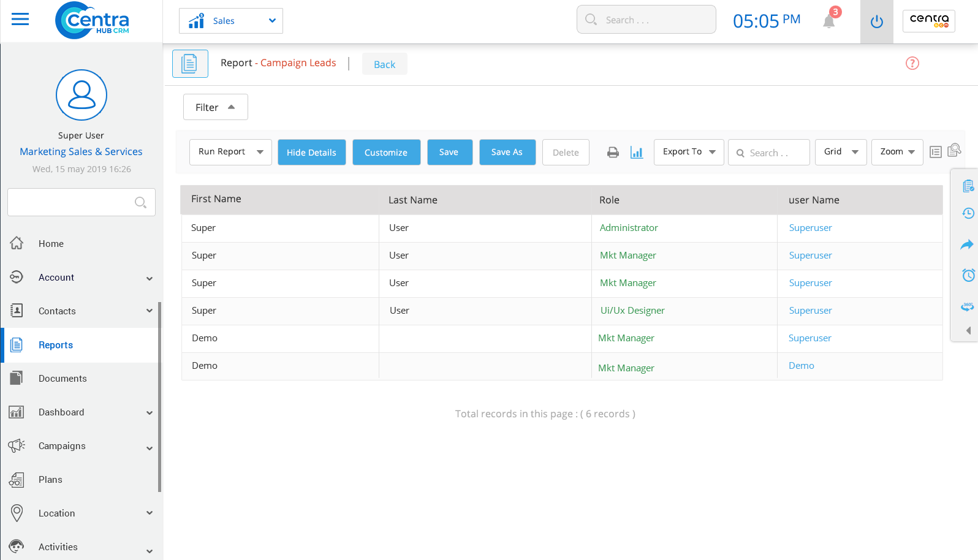The height and width of the screenshot is (560, 978).
Task: Click the Customize button
Action: tap(386, 152)
